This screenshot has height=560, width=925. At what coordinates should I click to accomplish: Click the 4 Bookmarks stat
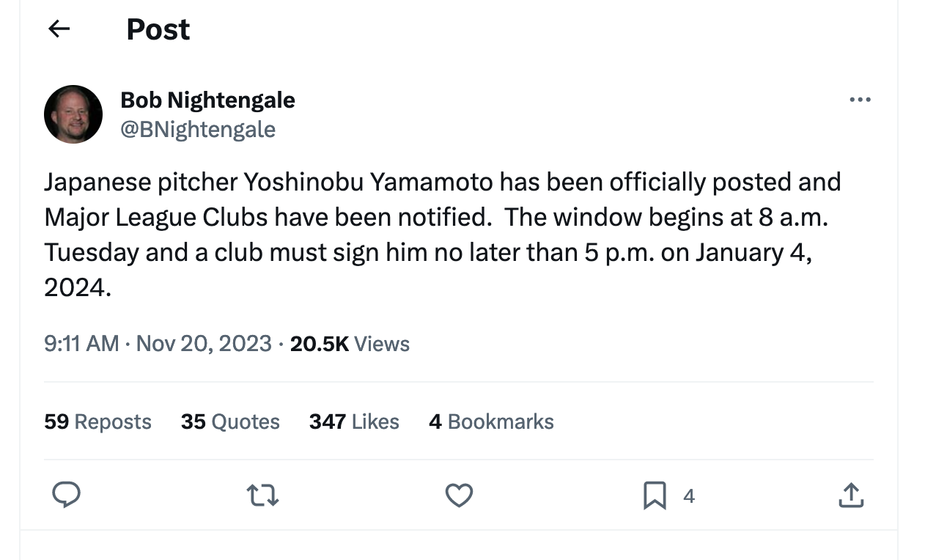click(491, 421)
